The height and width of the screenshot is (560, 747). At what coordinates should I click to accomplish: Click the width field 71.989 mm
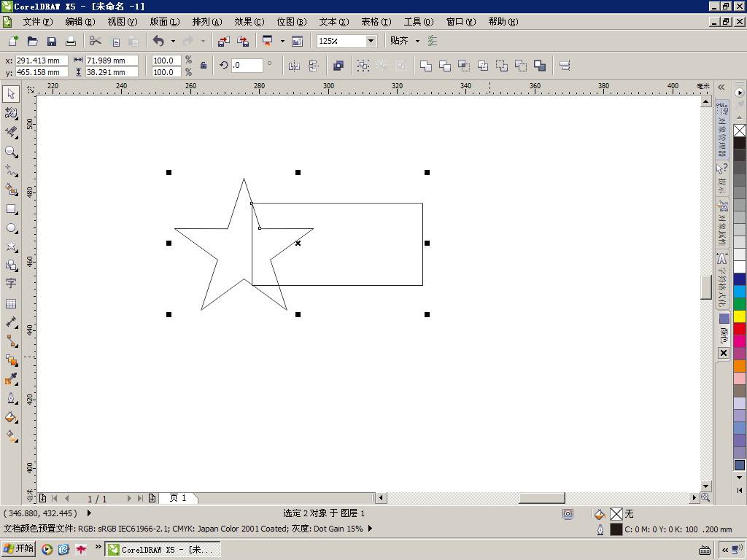(112, 61)
